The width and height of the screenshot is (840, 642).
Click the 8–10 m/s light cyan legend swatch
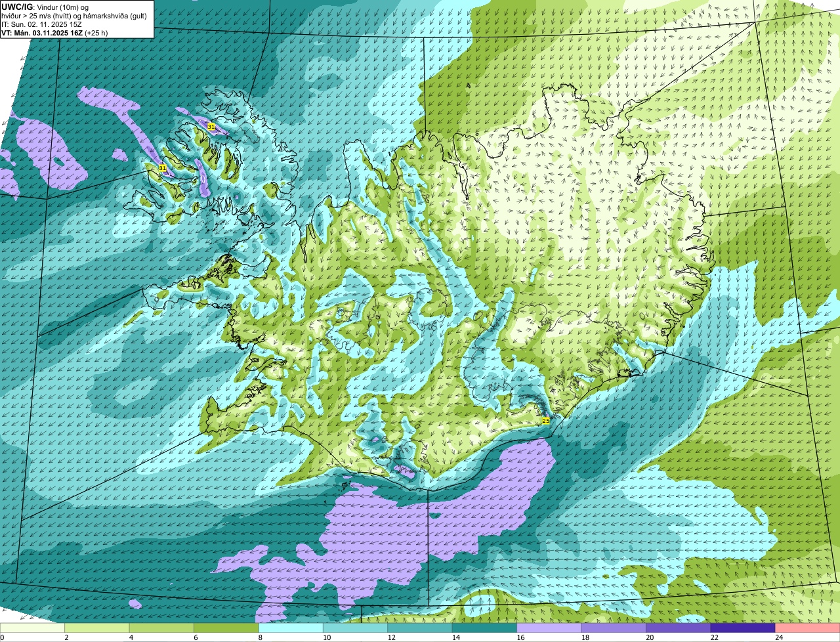291,628
